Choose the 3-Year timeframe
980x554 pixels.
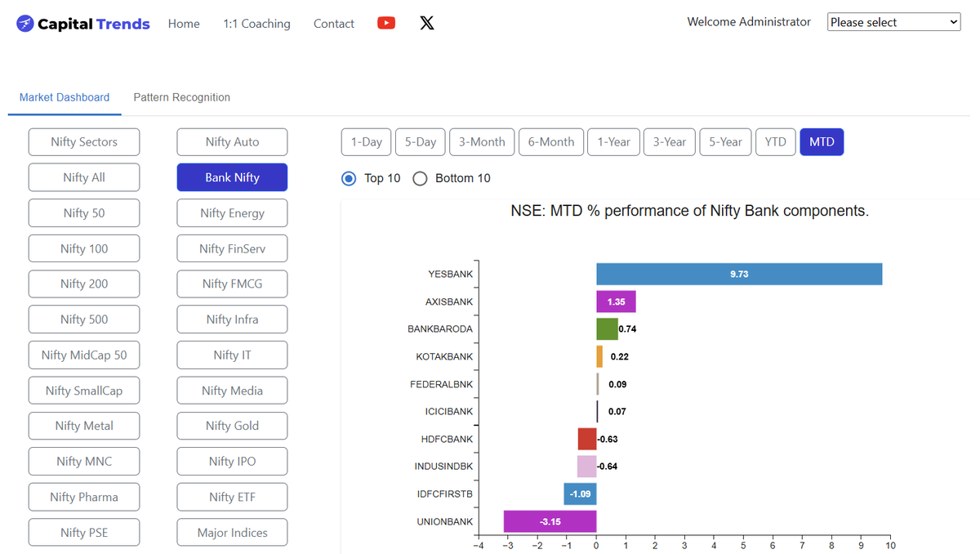(x=670, y=142)
